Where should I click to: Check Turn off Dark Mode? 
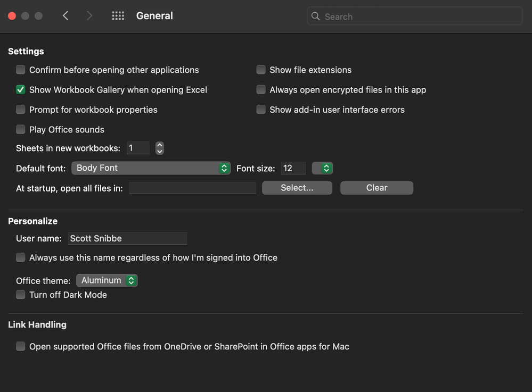(21, 295)
